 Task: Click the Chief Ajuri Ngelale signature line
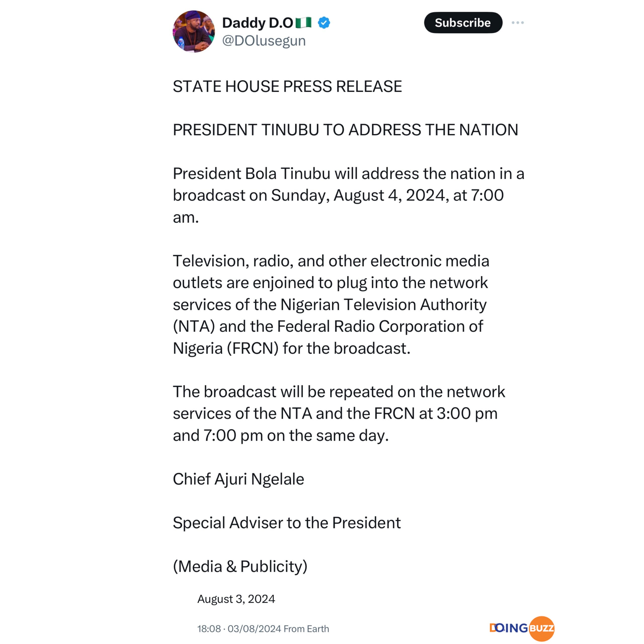[x=238, y=479]
